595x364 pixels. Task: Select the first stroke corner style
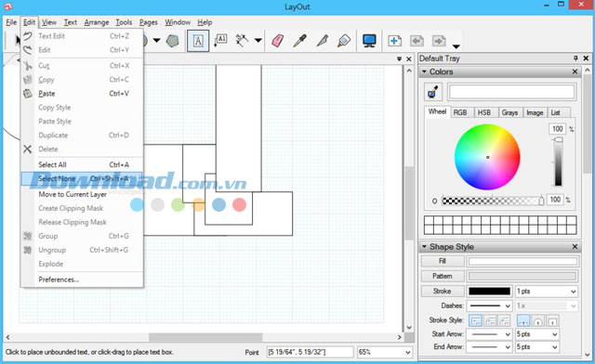(475, 320)
